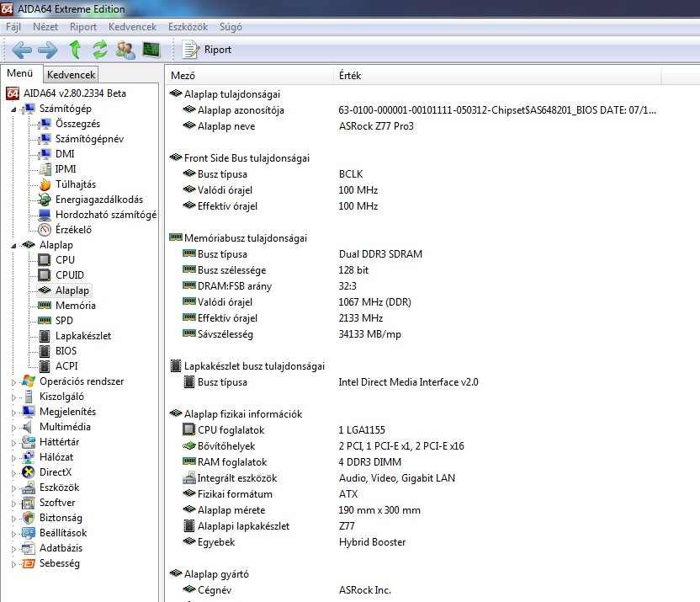Click the Refresh toolbar icon
Screen dimensions: 700x602
(100, 50)
